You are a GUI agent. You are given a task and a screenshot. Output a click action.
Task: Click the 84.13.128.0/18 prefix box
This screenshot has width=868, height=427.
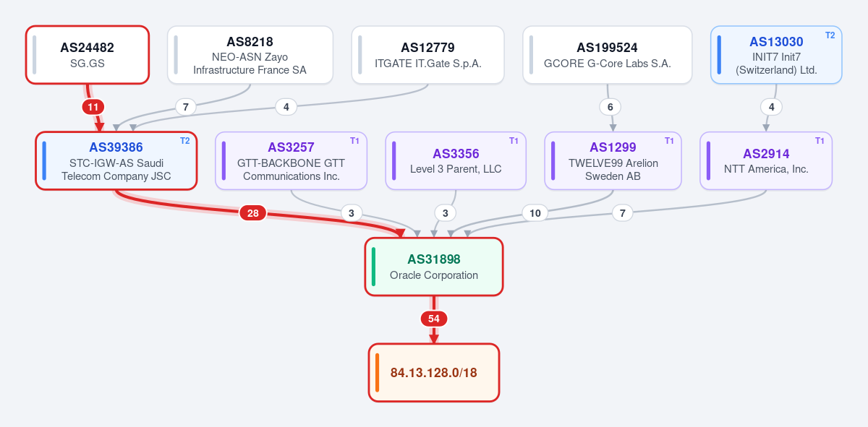click(x=434, y=373)
